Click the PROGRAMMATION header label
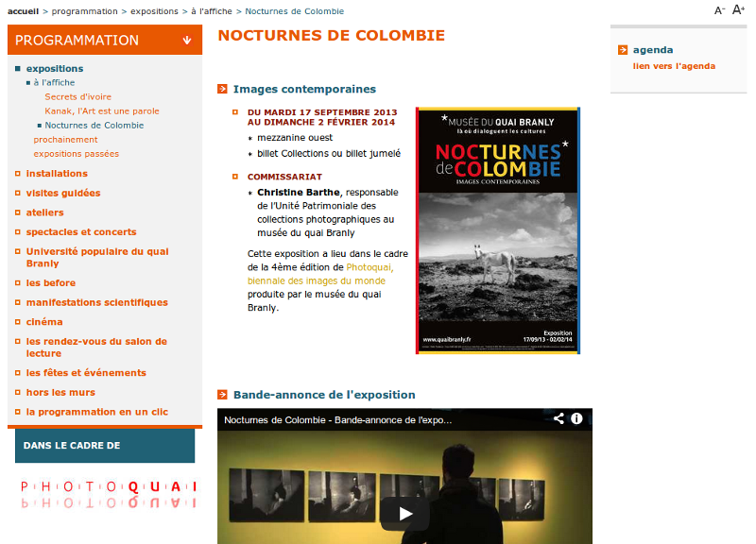Viewport: 756px width, 544px height. tap(77, 40)
